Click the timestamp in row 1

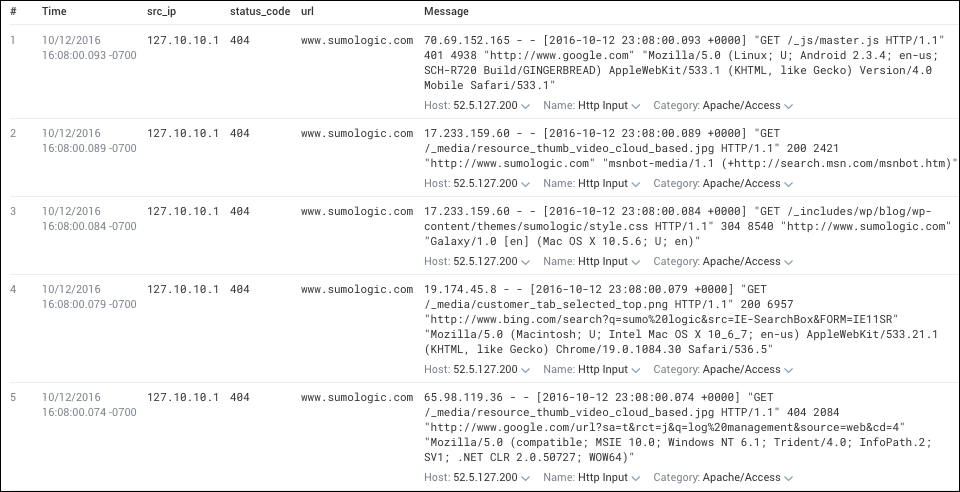click(x=88, y=48)
